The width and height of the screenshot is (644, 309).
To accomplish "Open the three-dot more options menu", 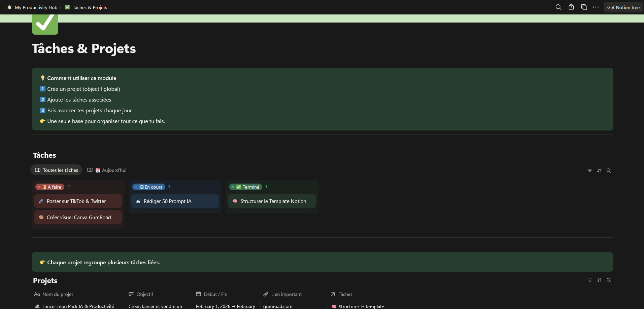I will point(596,7).
